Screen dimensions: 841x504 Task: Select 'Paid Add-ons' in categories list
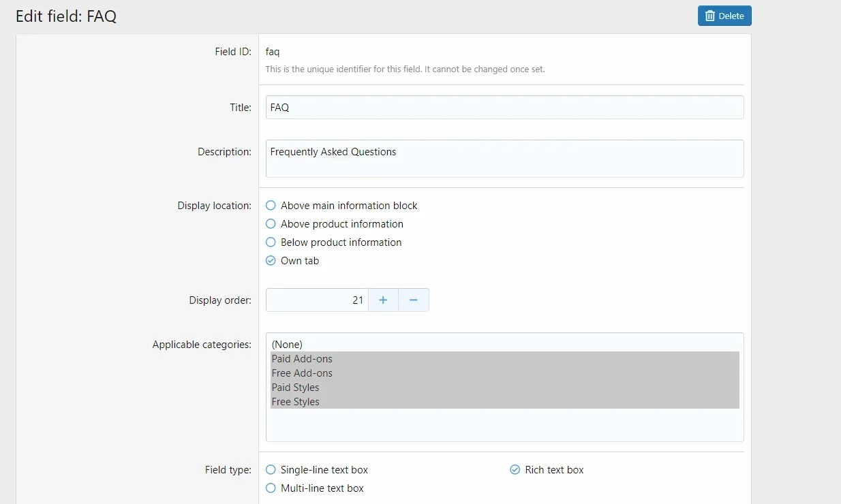[504, 359]
